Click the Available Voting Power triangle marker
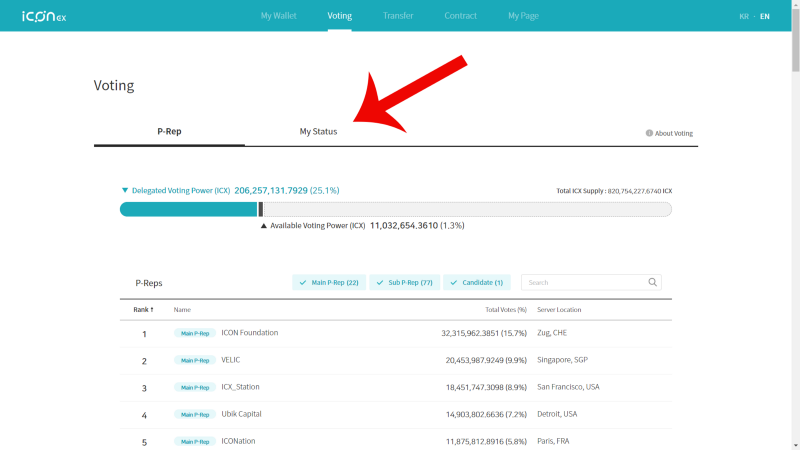Viewport: 800px width, 450px height. (264, 226)
